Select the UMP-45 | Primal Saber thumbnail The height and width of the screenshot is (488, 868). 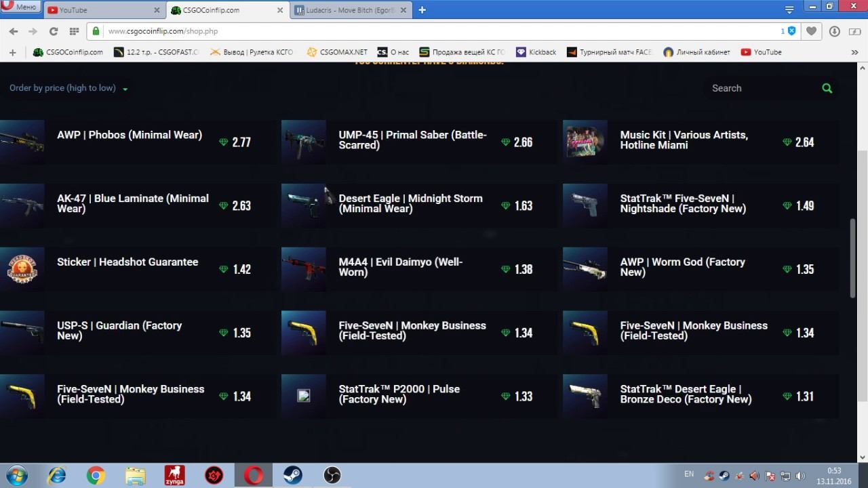point(304,142)
